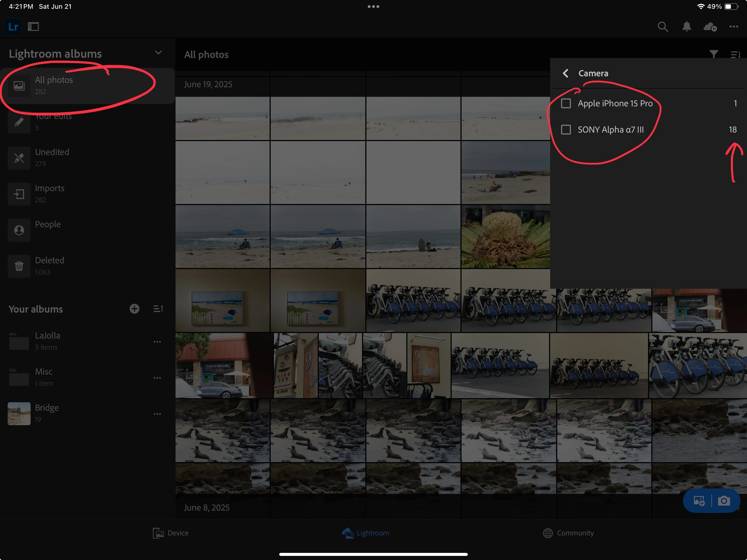747x560 pixels.
Task: Add new album with plus icon
Action: pyautogui.click(x=135, y=309)
